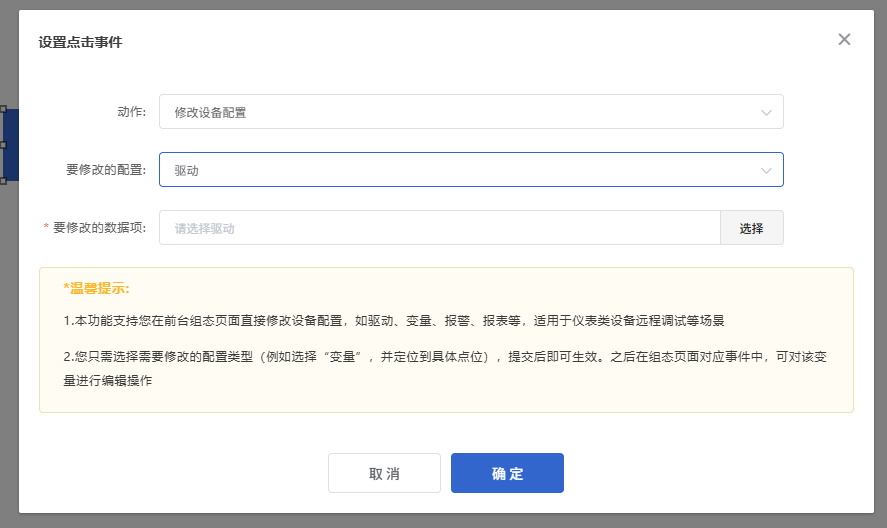Click the 温馨提示 heading
Screen dimensions: 887x528
(x=96, y=288)
